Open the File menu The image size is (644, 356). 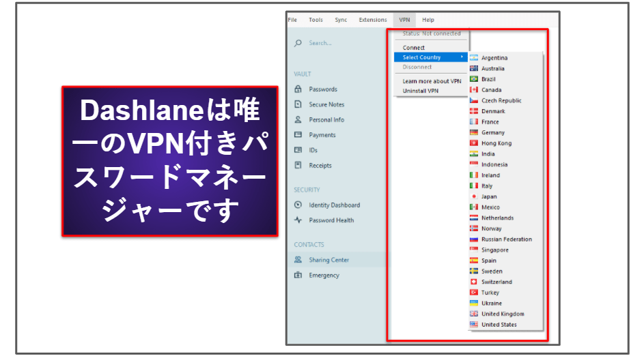[x=292, y=20]
